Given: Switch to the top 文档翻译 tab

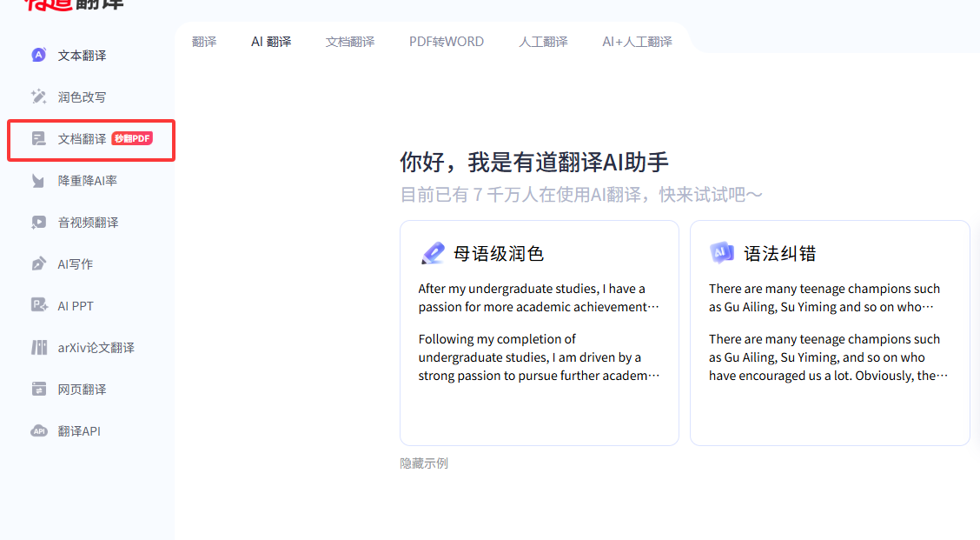Looking at the screenshot, I should pyautogui.click(x=350, y=42).
